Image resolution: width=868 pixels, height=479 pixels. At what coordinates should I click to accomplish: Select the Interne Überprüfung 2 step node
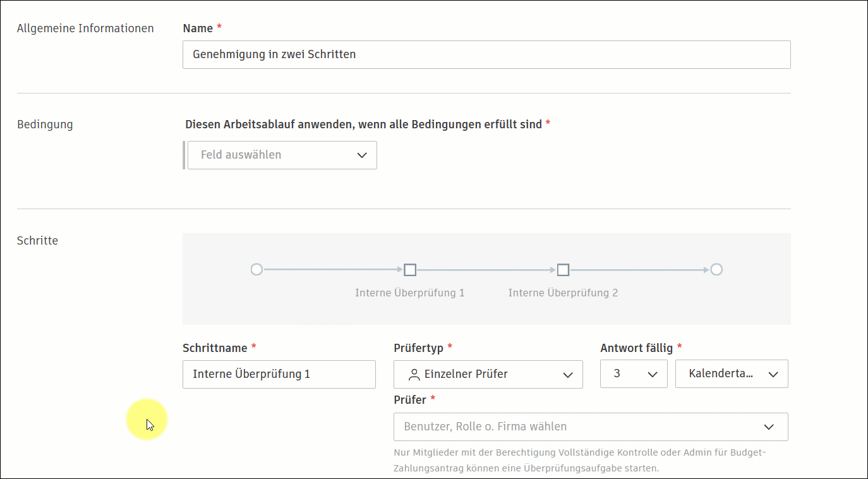(x=563, y=269)
